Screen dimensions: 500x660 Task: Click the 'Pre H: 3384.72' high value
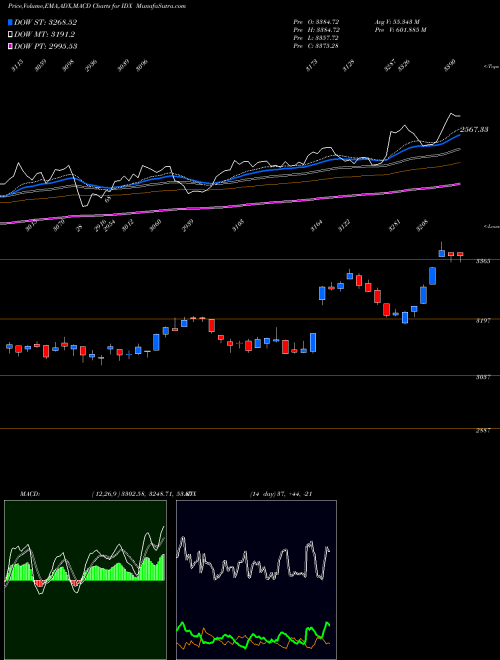[x=316, y=30]
